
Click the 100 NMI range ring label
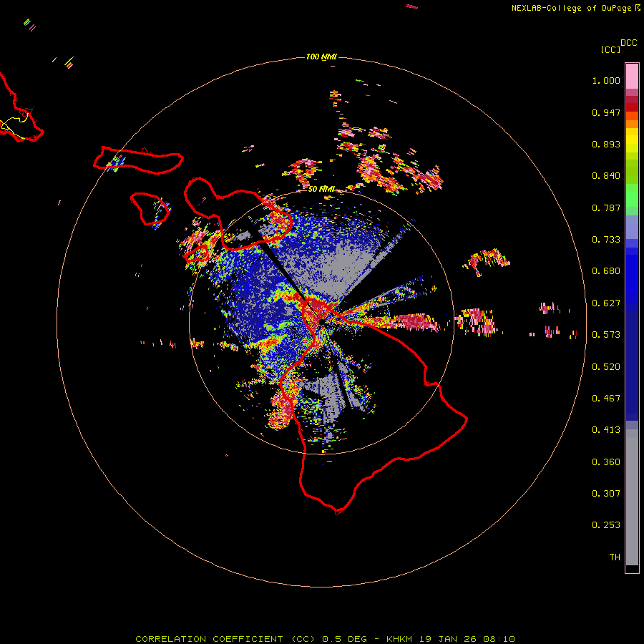coord(321,57)
